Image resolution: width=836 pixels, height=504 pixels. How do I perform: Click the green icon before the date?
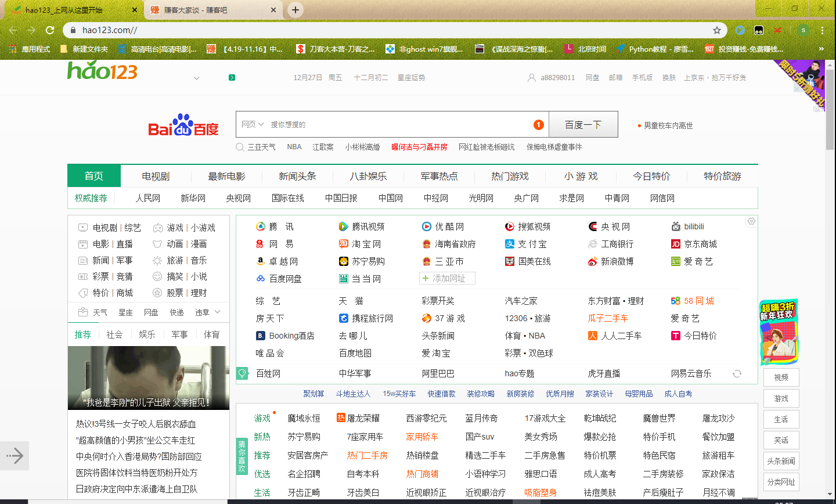(232, 77)
